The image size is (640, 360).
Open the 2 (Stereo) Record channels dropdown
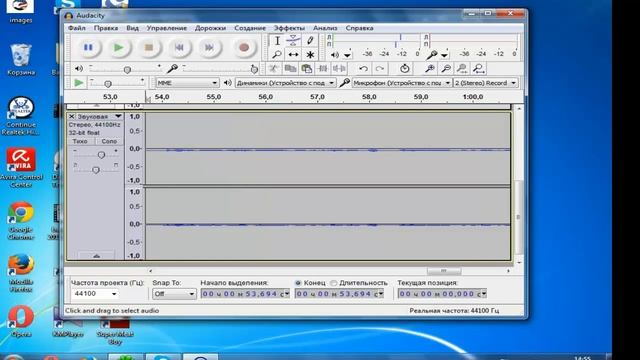[485, 83]
